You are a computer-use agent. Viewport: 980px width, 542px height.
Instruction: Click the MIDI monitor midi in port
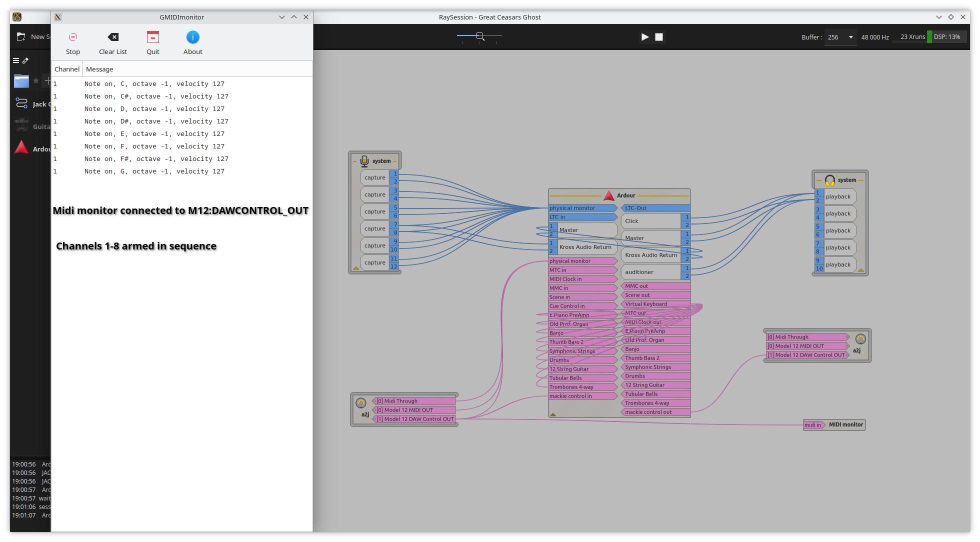[x=813, y=425]
